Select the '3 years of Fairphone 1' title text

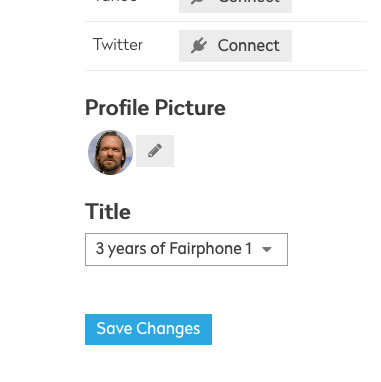(x=174, y=249)
